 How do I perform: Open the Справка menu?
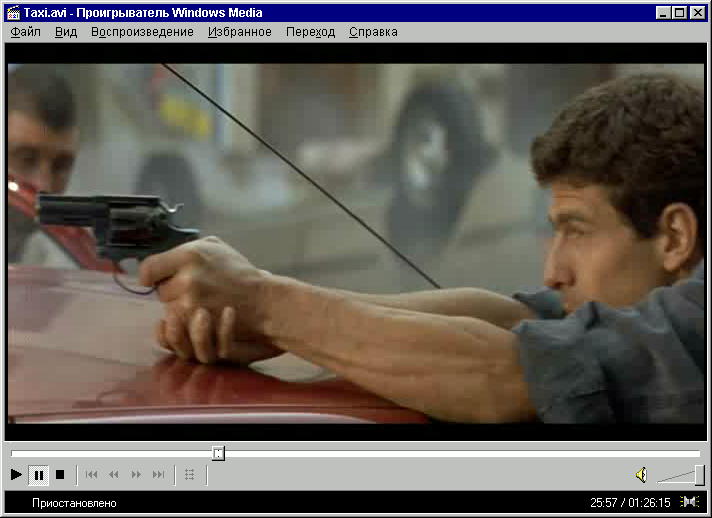373,32
